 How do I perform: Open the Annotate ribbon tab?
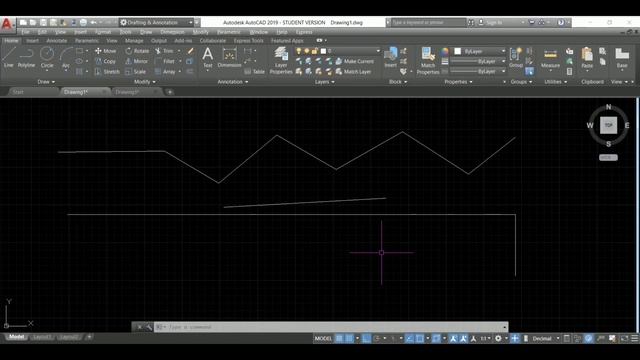click(x=56, y=40)
